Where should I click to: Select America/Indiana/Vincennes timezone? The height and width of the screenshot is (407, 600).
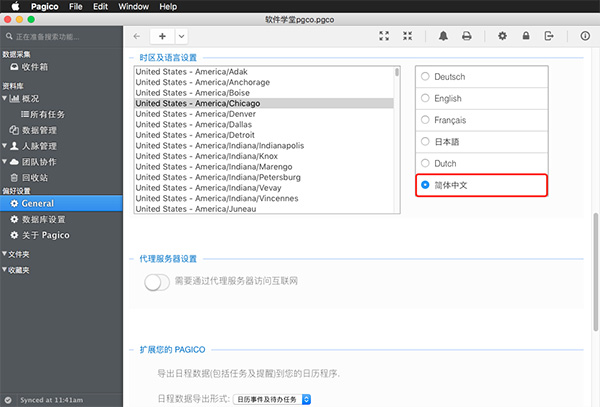[264, 199]
